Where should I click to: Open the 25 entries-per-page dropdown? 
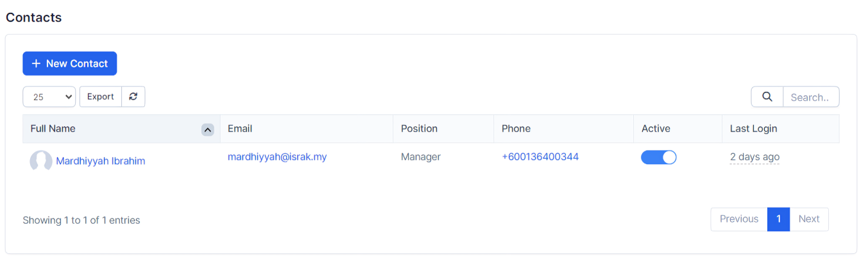tap(49, 97)
